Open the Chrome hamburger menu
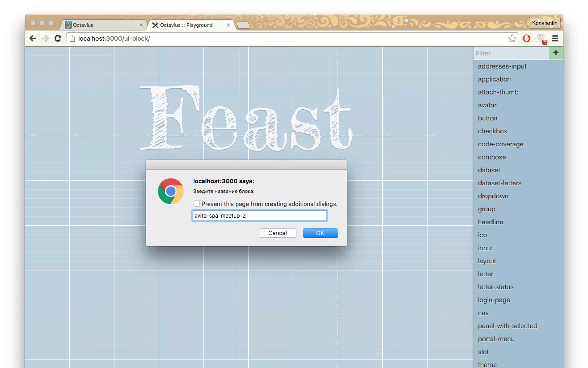This screenshot has height=368, width=588. (x=555, y=38)
